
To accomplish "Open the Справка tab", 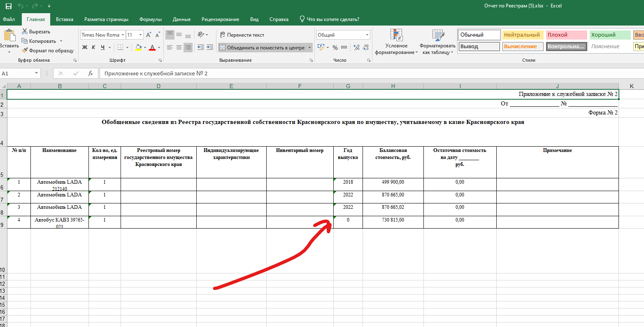I will click(x=279, y=19).
